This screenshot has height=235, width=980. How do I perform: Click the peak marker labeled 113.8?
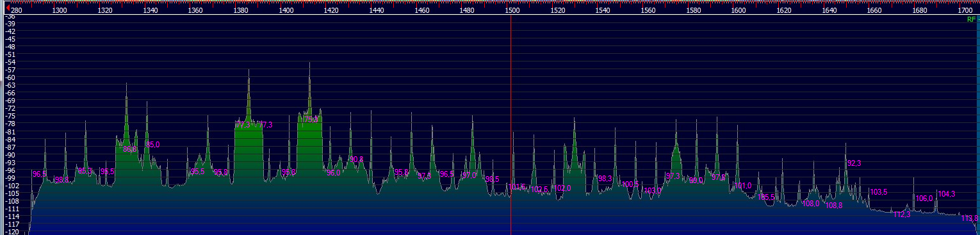[x=970, y=218]
